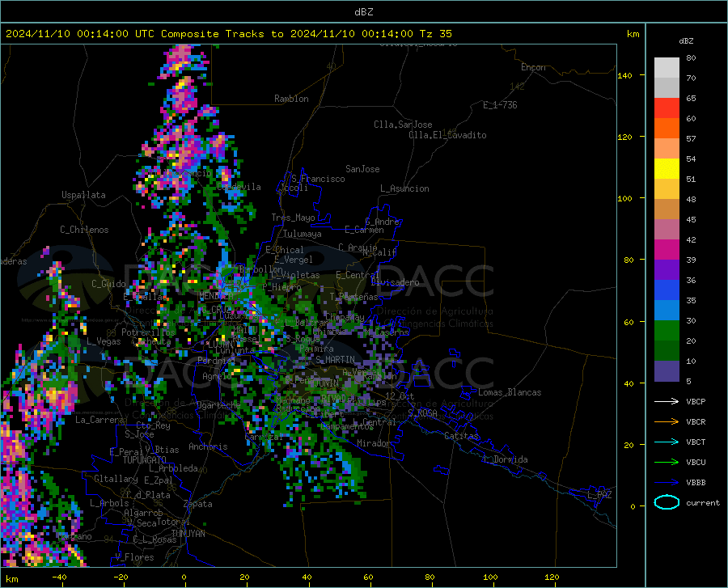Image resolution: width=728 pixels, height=588 pixels.
Task: Click the 'L_PAZ' map label
Action: click(599, 495)
